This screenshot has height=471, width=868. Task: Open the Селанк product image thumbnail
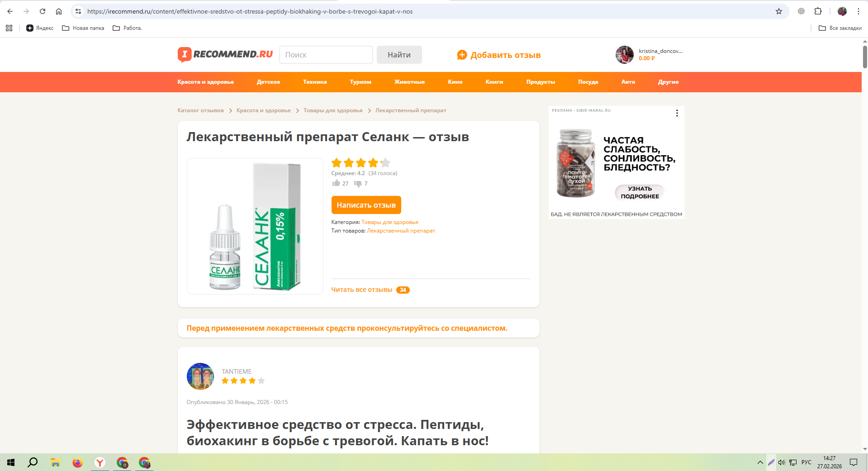(255, 226)
